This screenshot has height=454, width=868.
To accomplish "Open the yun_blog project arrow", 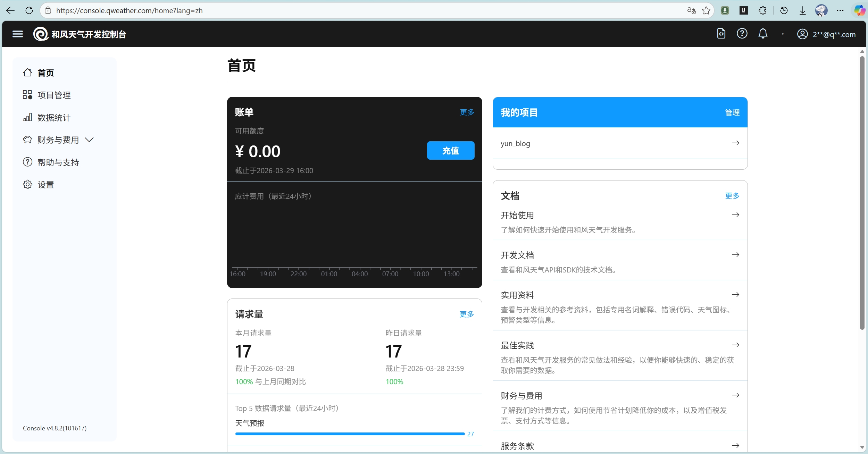I will click(x=735, y=143).
